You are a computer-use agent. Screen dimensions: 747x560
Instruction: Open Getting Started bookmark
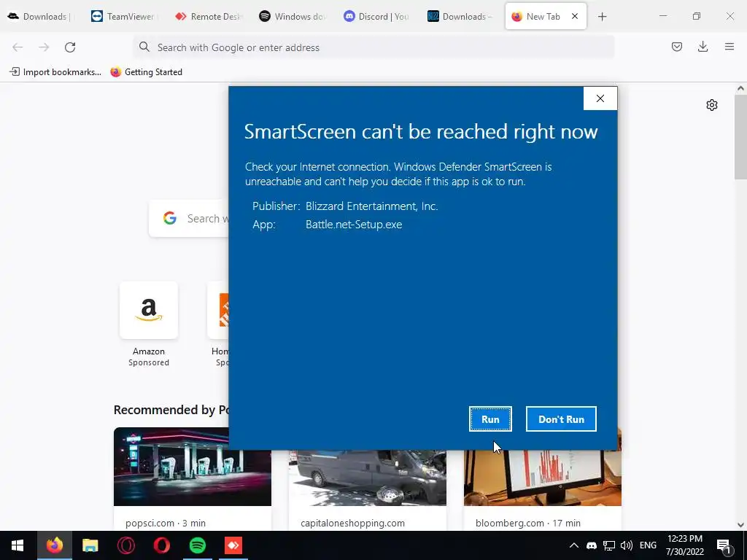(146, 72)
